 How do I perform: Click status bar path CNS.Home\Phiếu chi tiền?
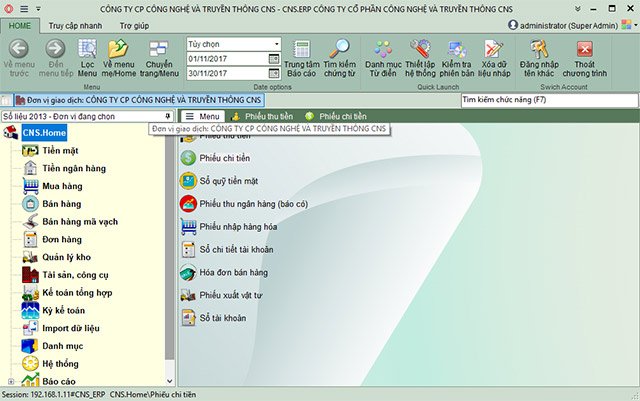point(153,395)
